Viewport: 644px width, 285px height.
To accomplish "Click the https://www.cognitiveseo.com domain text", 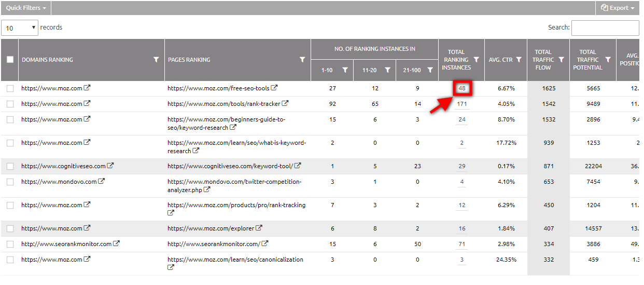I will pos(63,166).
